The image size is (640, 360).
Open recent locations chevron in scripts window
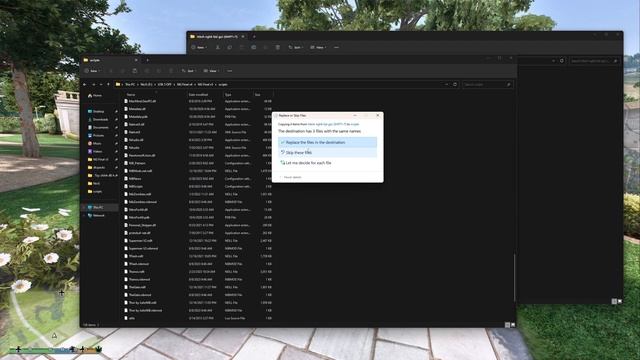tap(101, 84)
